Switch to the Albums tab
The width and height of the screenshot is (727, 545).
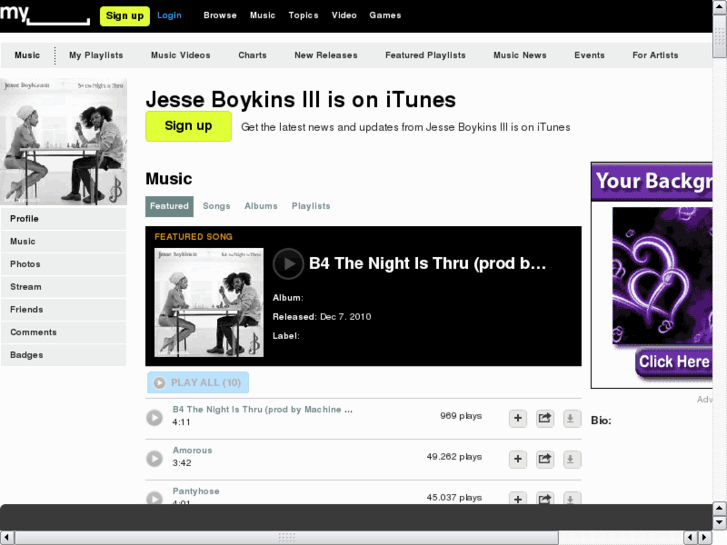coord(261,206)
